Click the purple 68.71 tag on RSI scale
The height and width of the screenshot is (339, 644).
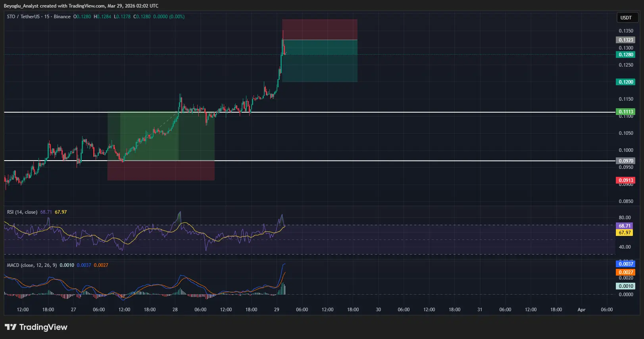point(625,226)
